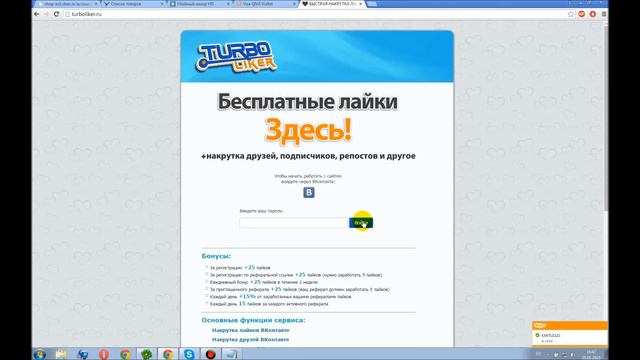
Task: Click the red Adblock extension icon
Action: (x=582, y=14)
